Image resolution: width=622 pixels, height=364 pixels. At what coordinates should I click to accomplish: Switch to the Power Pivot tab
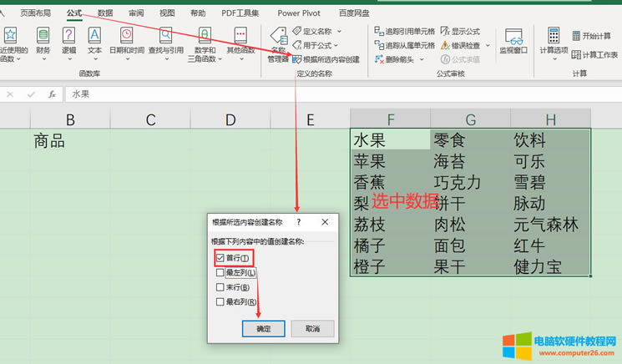coord(299,13)
